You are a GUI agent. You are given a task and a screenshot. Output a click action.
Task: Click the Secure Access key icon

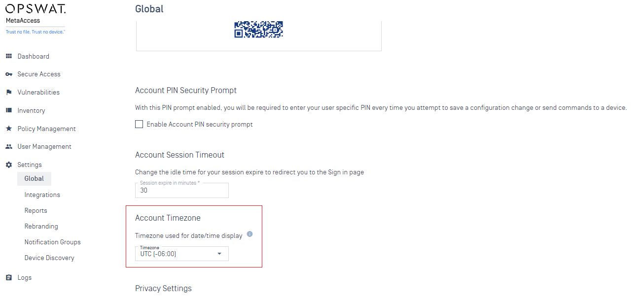8,74
